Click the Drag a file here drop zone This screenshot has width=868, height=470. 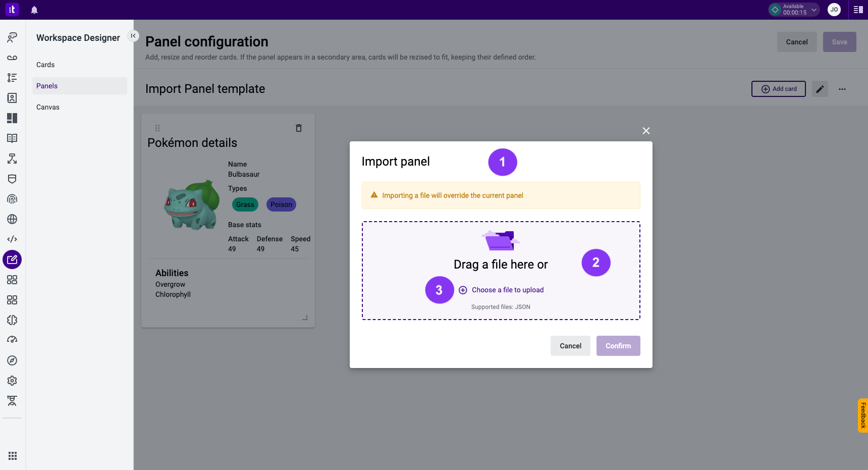501,271
